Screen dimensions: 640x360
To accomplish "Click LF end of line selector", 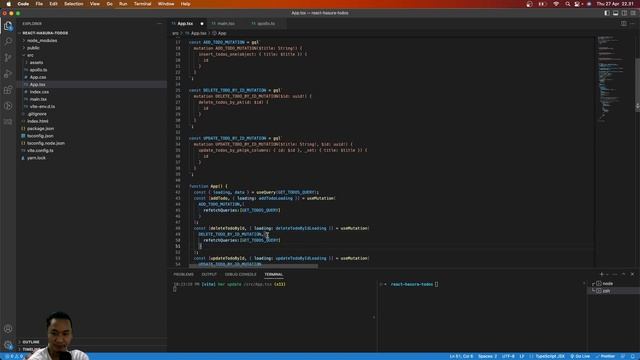I will [x=522, y=356].
